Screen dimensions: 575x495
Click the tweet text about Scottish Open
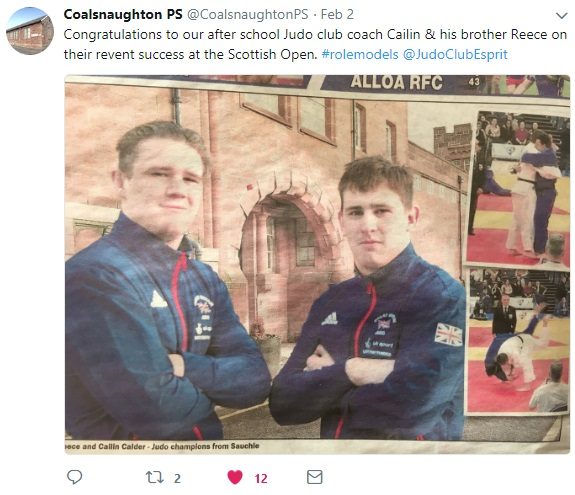coord(315,44)
